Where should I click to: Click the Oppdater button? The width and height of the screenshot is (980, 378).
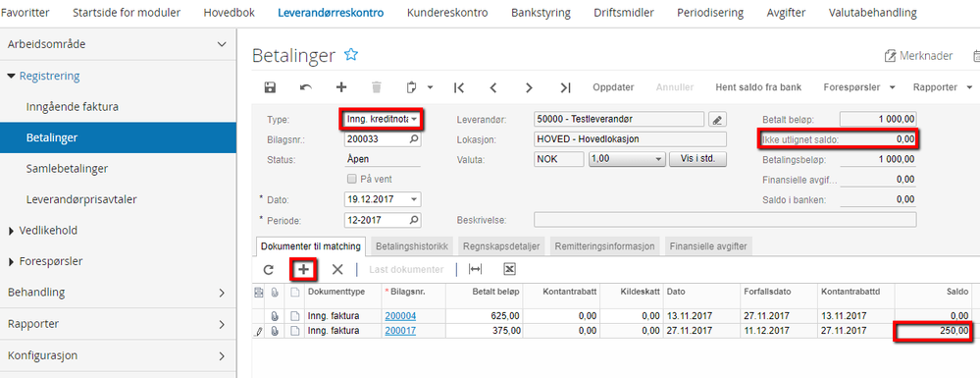pos(613,87)
